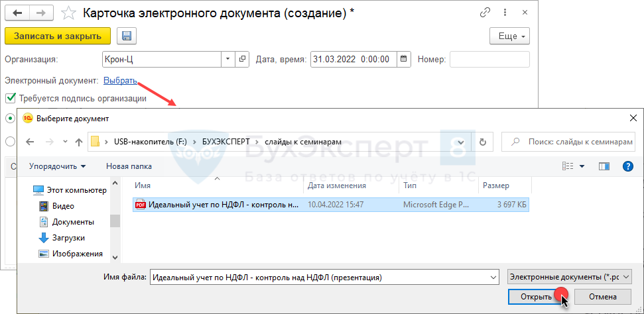Select the first radio button under the checkbox
This screenshot has height=314, width=644.
[x=10, y=118]
